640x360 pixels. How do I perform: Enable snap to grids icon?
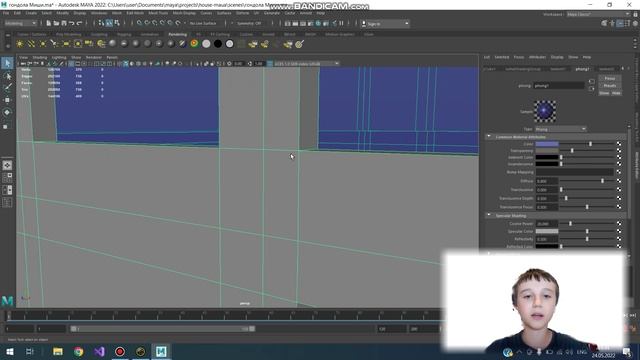click(139, 23)
